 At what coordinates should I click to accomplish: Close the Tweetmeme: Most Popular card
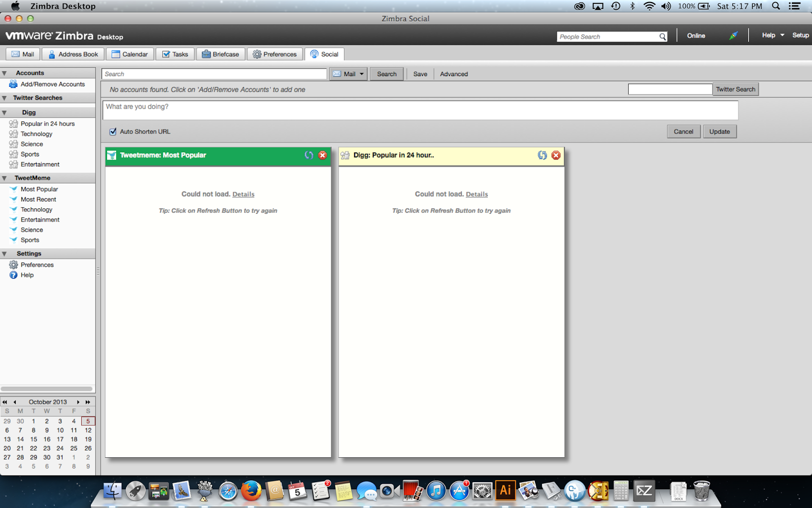(x=322, y=155)
